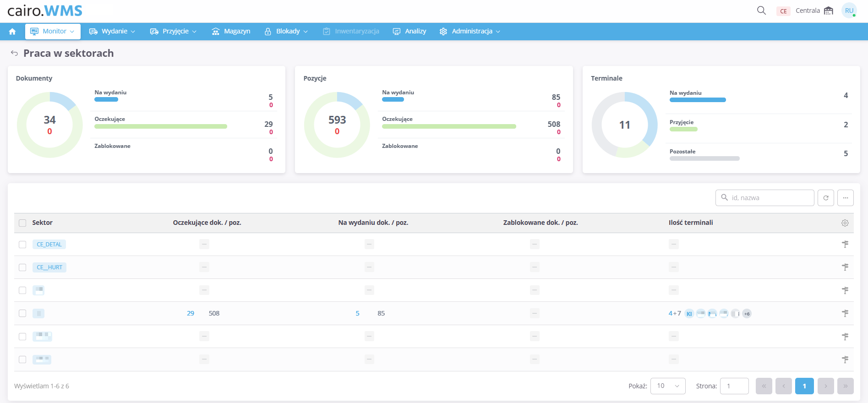This screenshot has width=868, height=403.
Task: Check the checkbox in the 29 / 508 row
Action: point(22,313)
